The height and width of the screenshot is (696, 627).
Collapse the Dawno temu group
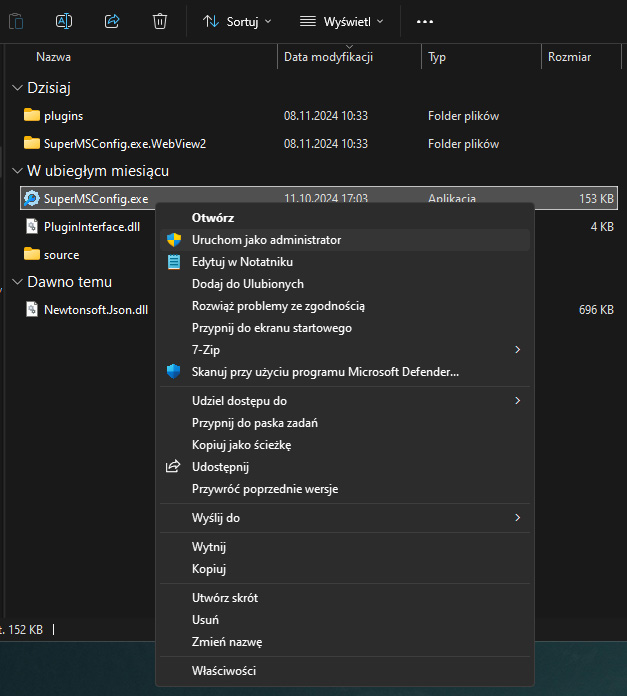pyautogui.click(x=17, y=282)
